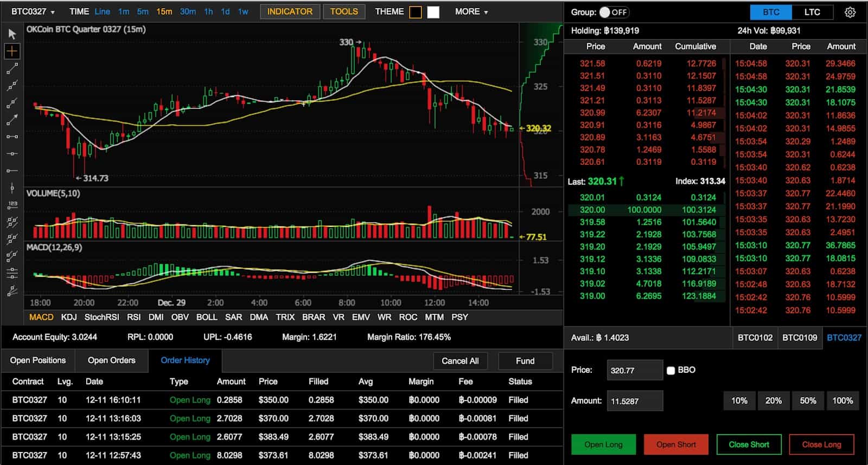
Task: Select the DMA indicator
Action: tap(259, 317)
